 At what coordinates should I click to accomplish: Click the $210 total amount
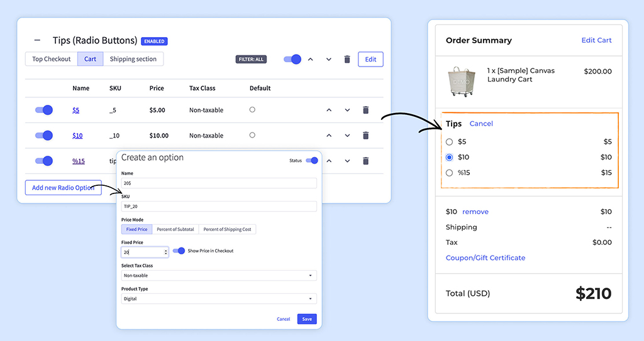(594, 293)
